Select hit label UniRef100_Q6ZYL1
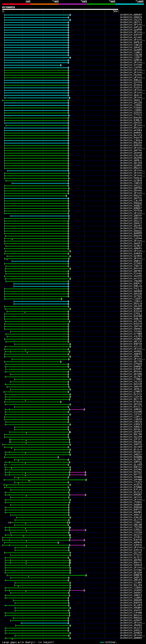 [131, 22]
